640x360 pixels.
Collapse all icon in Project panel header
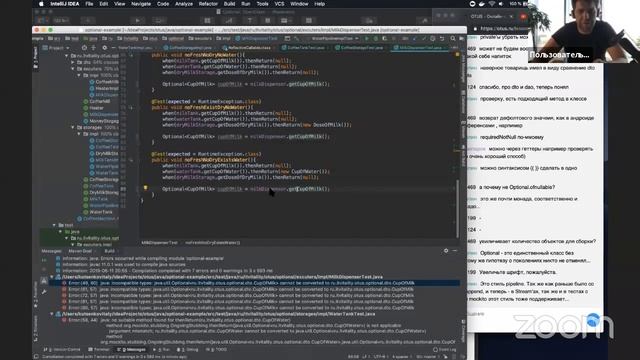point(93,48)
